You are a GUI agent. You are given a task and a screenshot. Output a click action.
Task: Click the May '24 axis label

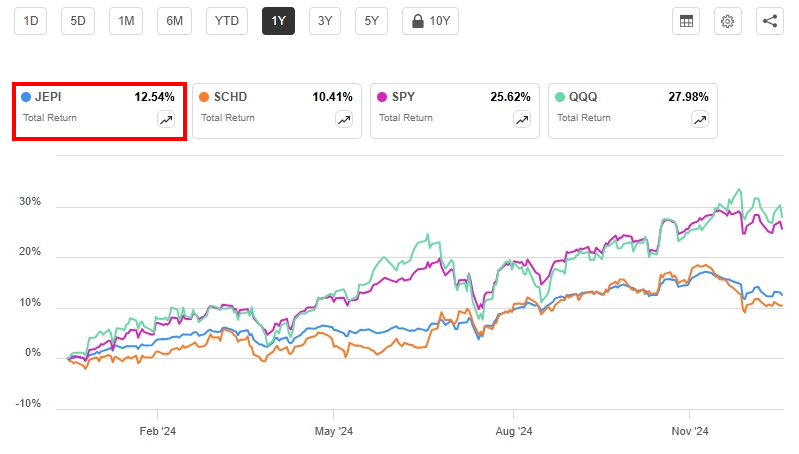pos(334,431)
